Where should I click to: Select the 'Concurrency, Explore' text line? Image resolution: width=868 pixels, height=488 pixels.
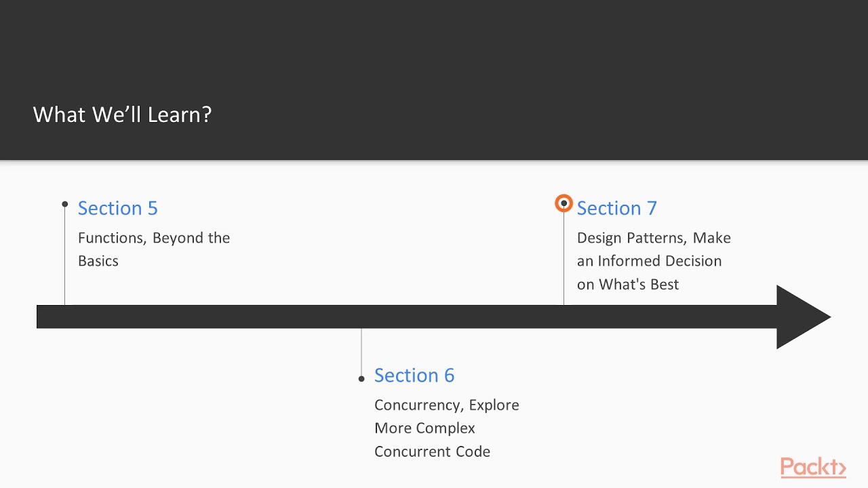click(447, 405)
